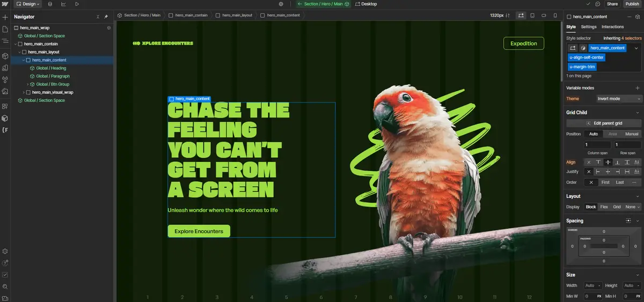Open spacing options icon in Spacing header
This screenshot has width=644, height=302.
[628, 220]
